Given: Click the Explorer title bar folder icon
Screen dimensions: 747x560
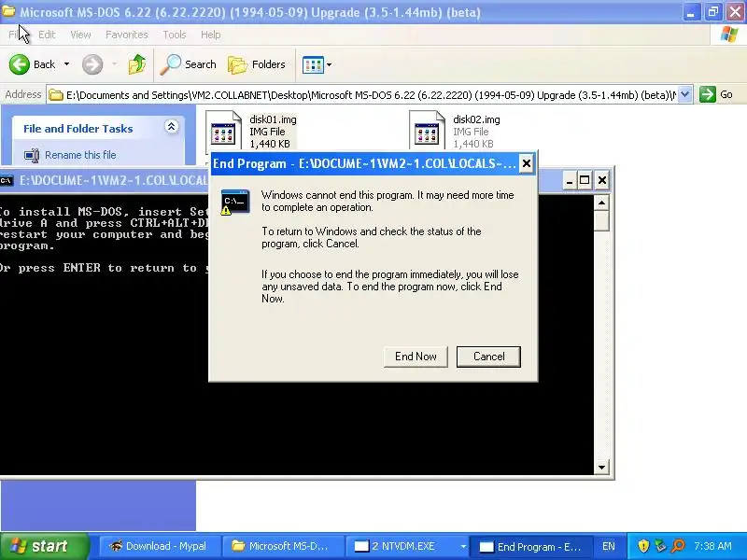Looking at the screenshot, I should pos(8,10).
